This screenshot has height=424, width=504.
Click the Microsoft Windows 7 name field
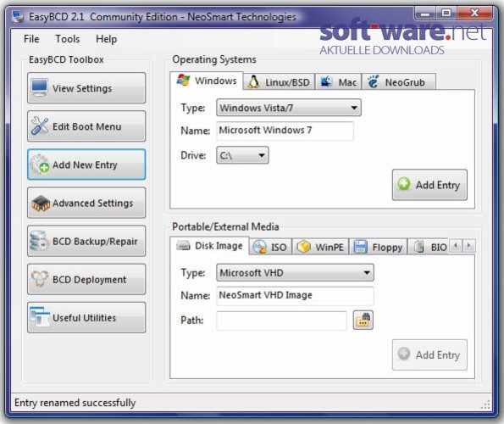tap(285, 131)
